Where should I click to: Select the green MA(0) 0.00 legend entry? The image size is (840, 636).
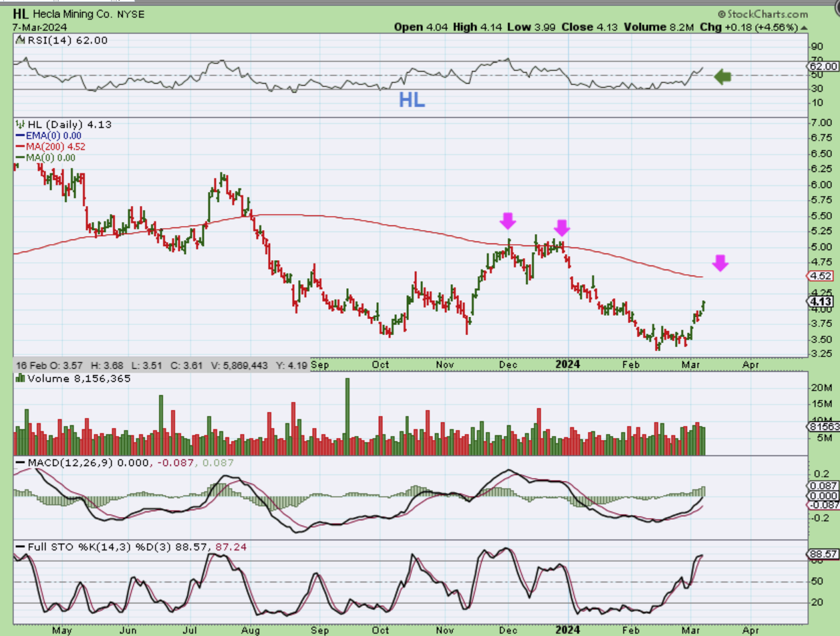(x=45, y=158)
